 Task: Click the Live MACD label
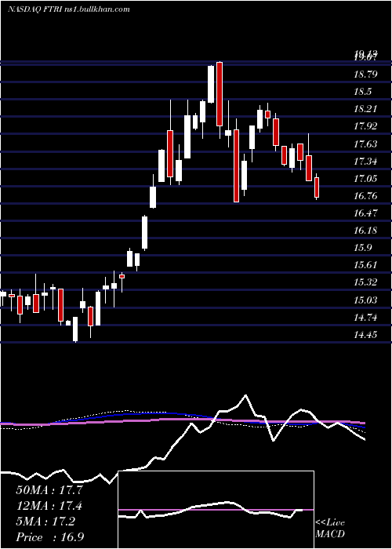330,529
